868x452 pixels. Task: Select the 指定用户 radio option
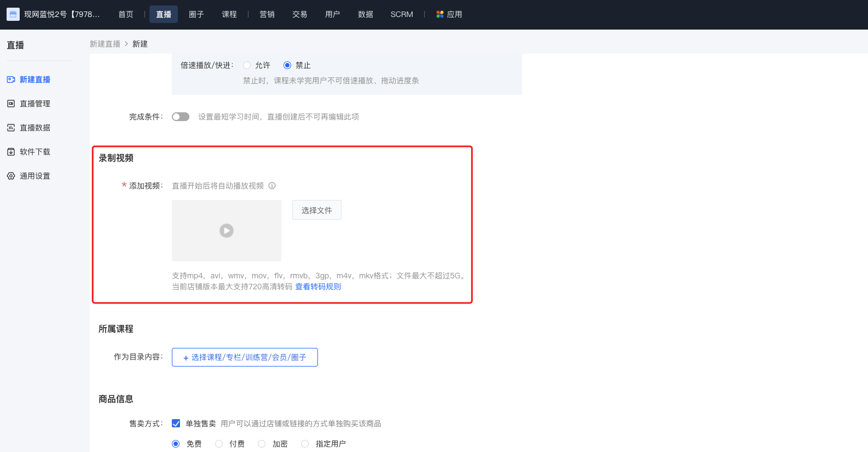coord(305,444)
